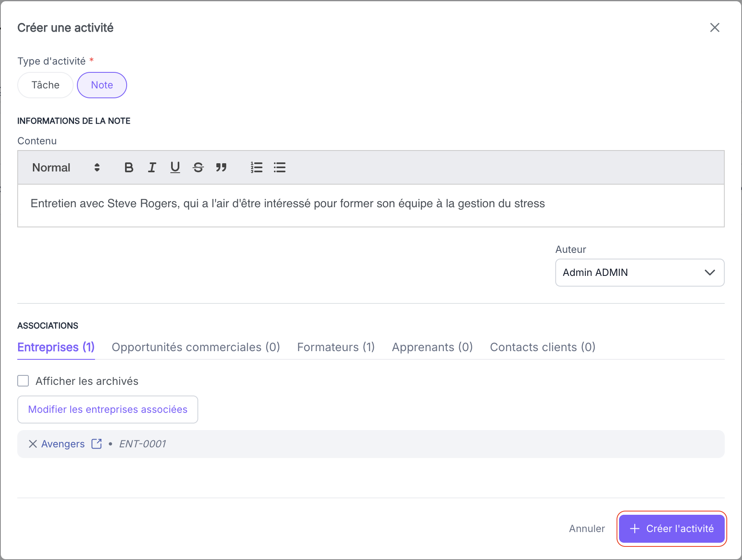Select Tâche as activity type
The height and width of the screenshot is (560, 742).
point(45,85)
